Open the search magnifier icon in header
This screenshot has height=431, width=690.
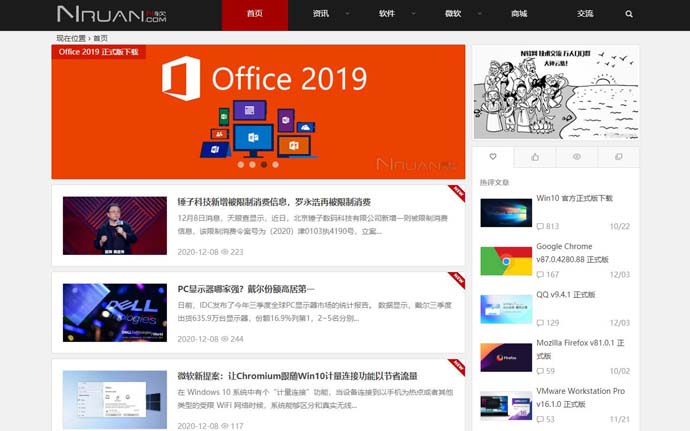point(629,14)
